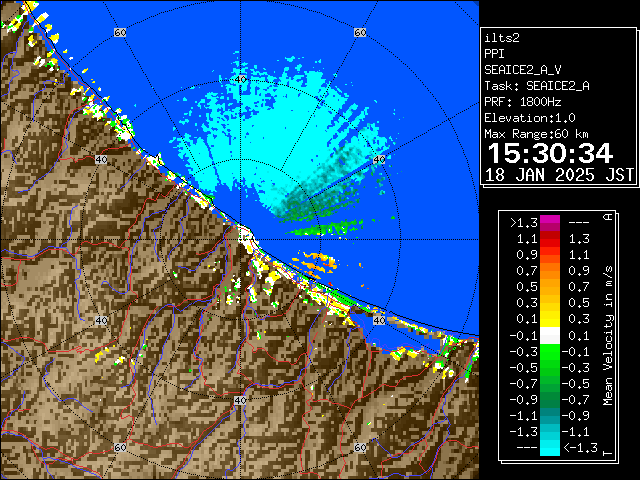640x480 pixels.
Task: Click the '60' range label in the lower-right map
Action: [360, 447]
